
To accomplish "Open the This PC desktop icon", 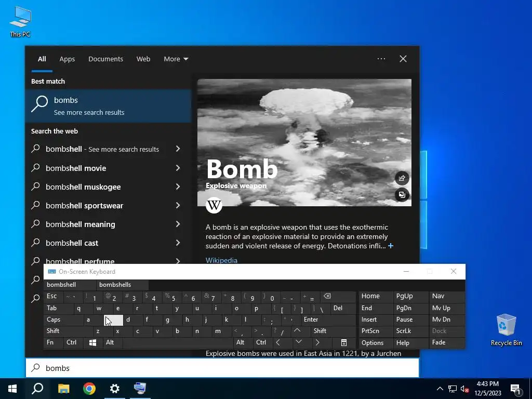I will click(x=20, y=22).
